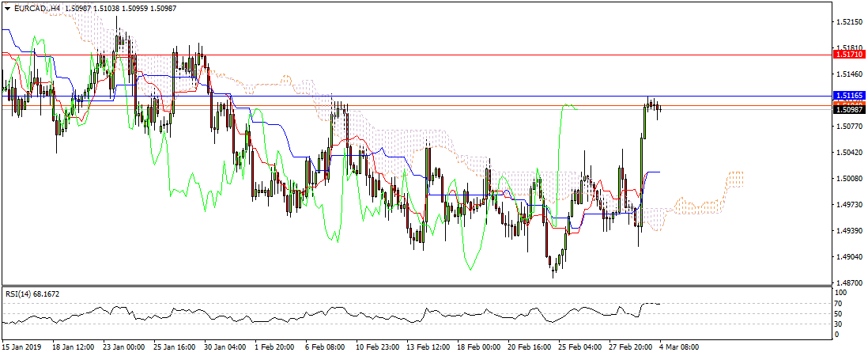
Task: Click the 1.50080 price scale label
Action: pyautogui.click(x=850, y=179)
